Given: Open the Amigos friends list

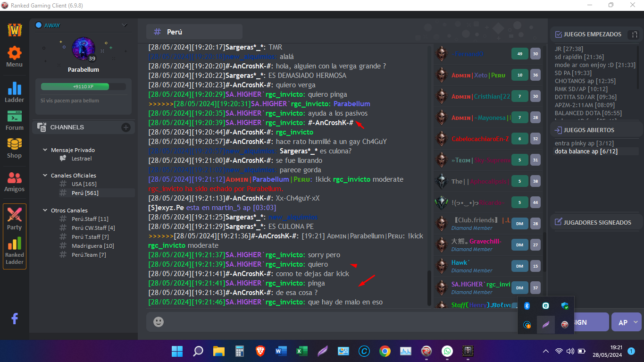Looking at the screenshot, I should pos(15,182).
